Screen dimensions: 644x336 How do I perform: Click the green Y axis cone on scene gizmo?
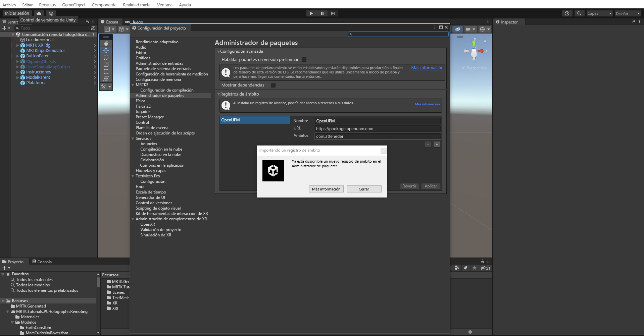(x=474, y=44)
